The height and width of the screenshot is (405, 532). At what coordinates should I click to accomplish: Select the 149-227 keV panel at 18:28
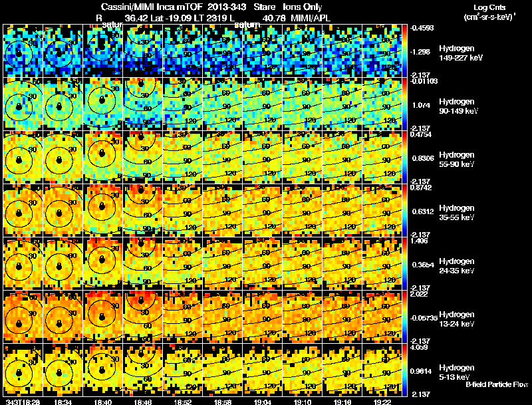coord(23,51)
